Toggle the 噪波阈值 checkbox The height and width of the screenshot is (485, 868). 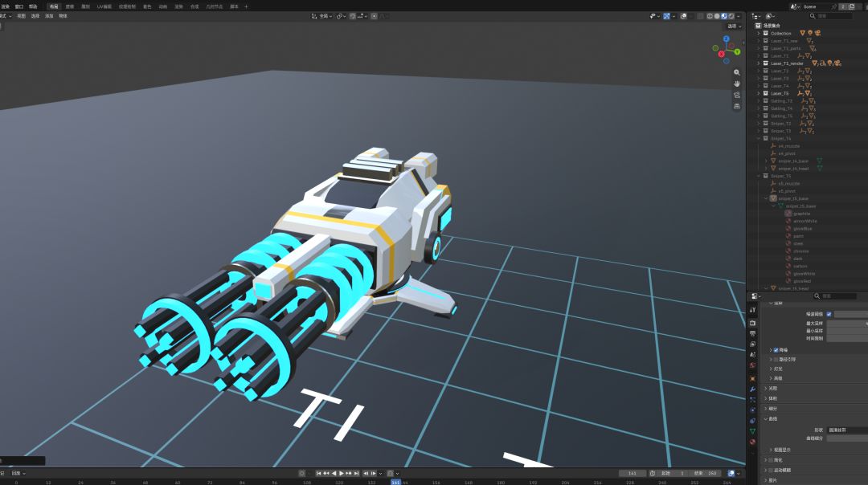829,314
